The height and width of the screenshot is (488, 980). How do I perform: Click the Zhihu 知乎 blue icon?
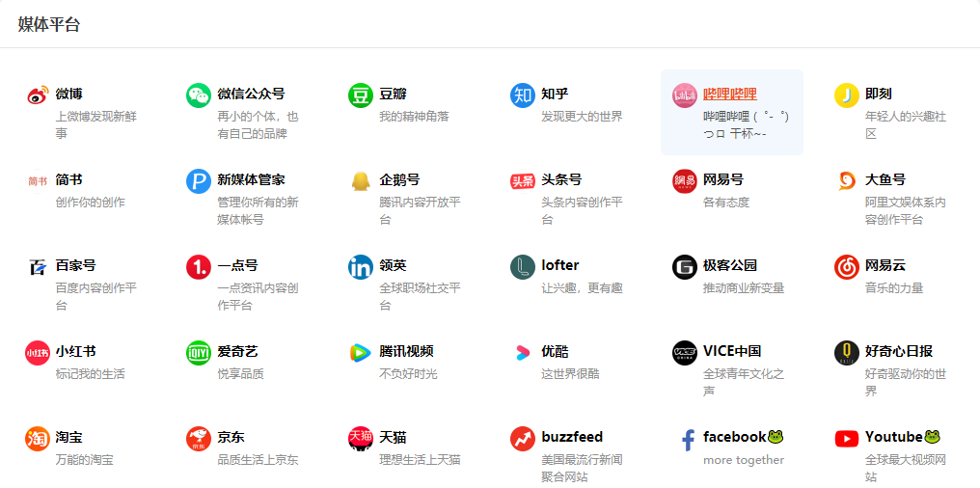(523, 95)
